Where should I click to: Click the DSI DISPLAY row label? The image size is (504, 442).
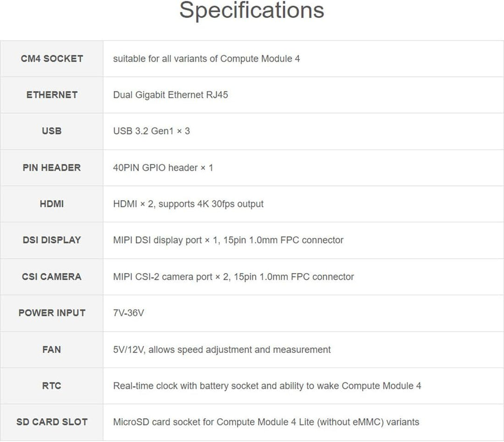coord(52,240)
